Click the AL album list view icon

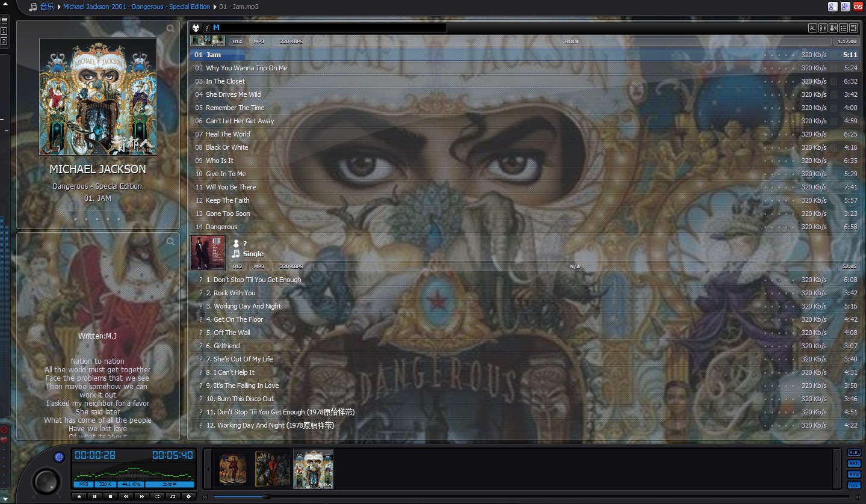point(812,28)
